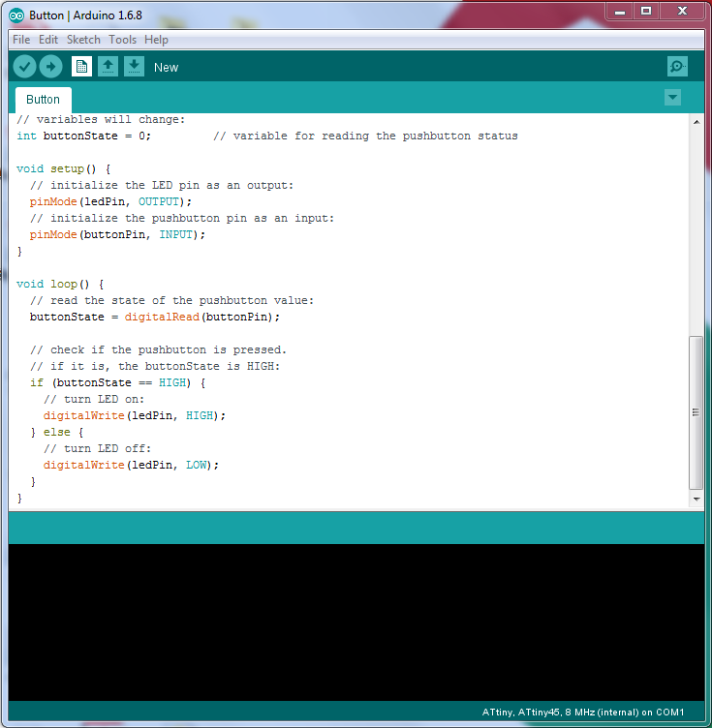Click 'digitalRead(buttonPin)' in the code
Screen dimensions: 712x728
199,318
